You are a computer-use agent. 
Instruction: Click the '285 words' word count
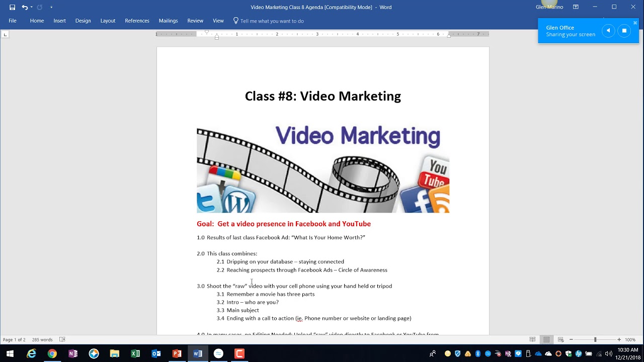pos(42,340)
